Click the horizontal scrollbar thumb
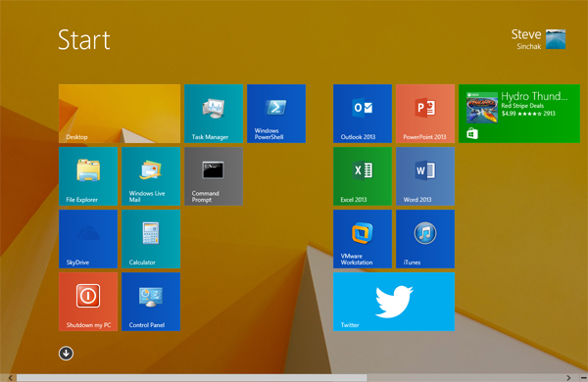 tap(192, 378)
